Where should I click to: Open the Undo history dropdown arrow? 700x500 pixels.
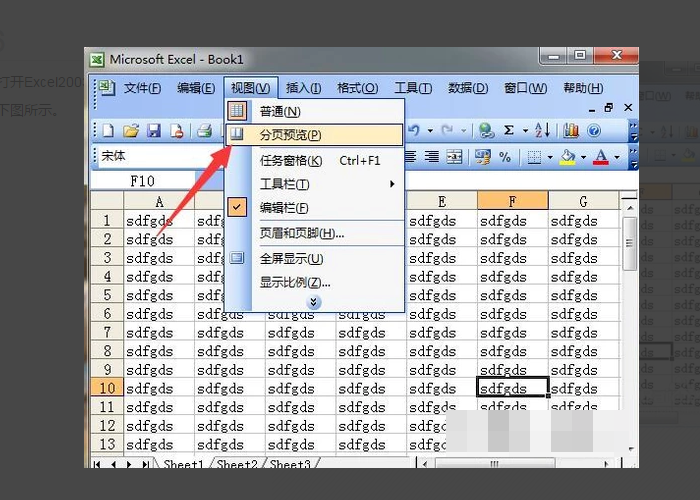click(x=430, y=131)
